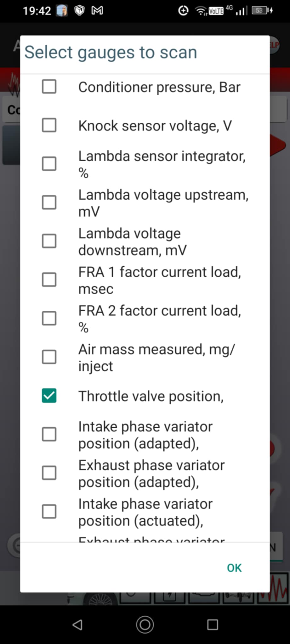Screen dimensions: 290x644
Task: Enable the Conditioner pressure, Bar gauge
Action: point(49,86)
